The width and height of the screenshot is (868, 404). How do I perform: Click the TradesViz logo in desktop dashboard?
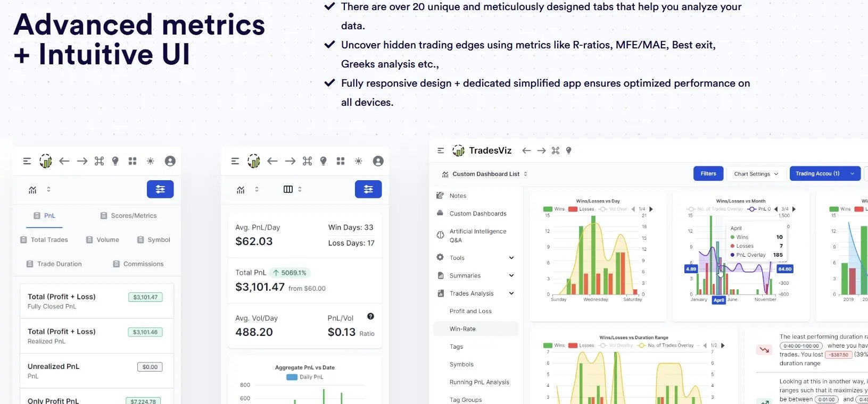(x=458, y=151)
